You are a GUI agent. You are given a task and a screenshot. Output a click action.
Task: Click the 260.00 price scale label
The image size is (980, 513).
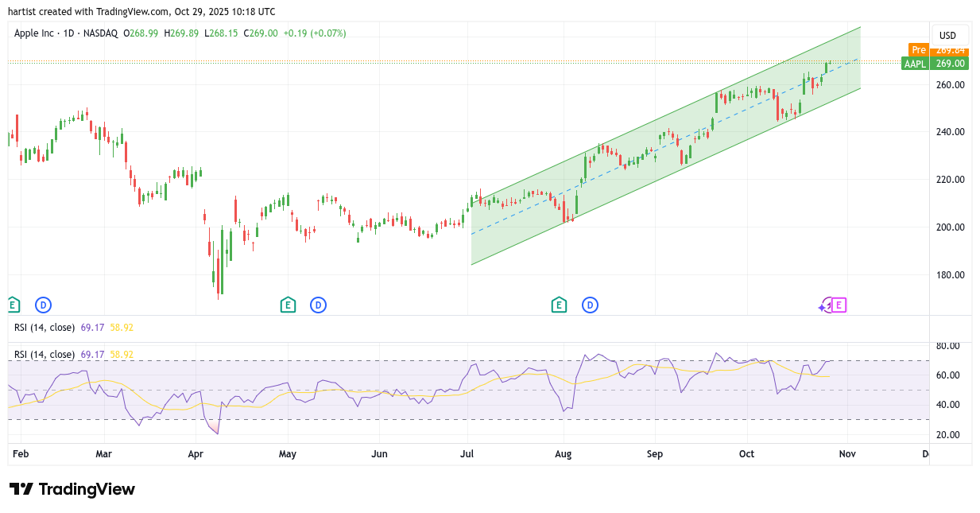point(950,84)
